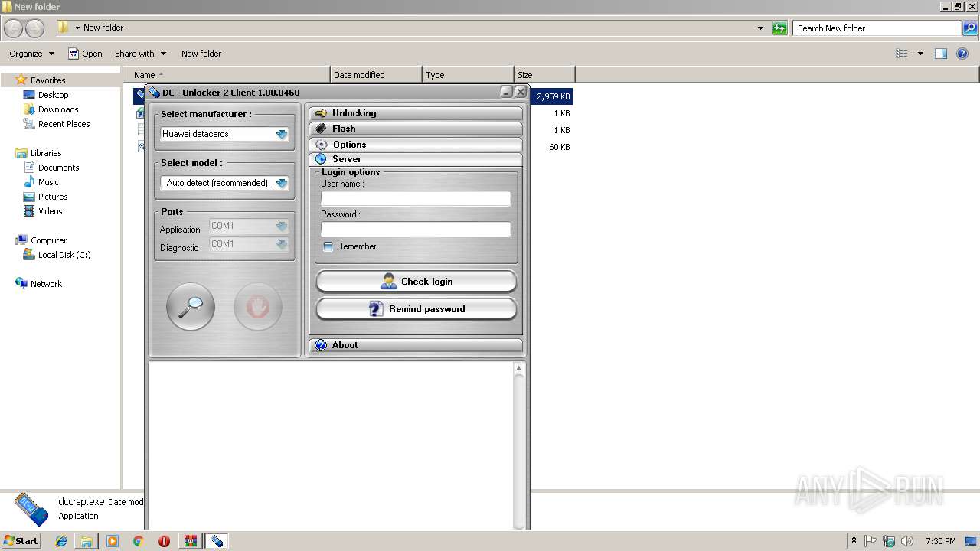
Task: Click the Explorer help icon
Action: pos(962,54)
